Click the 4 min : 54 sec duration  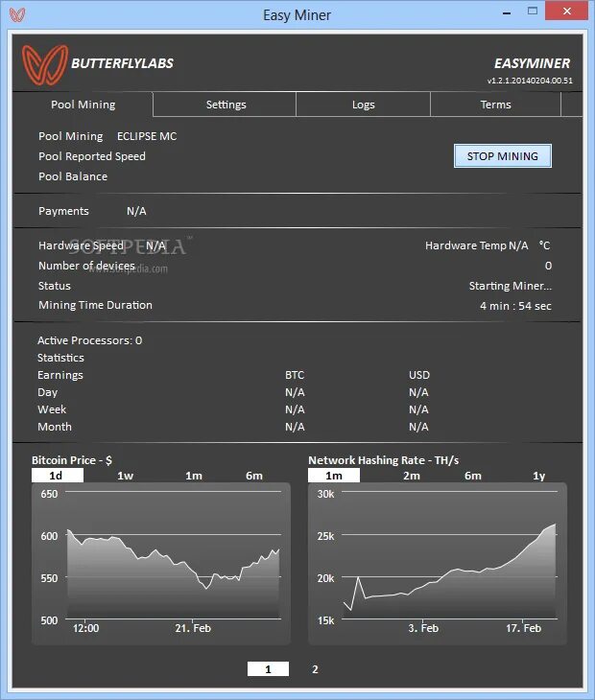(x=515, y=306)
